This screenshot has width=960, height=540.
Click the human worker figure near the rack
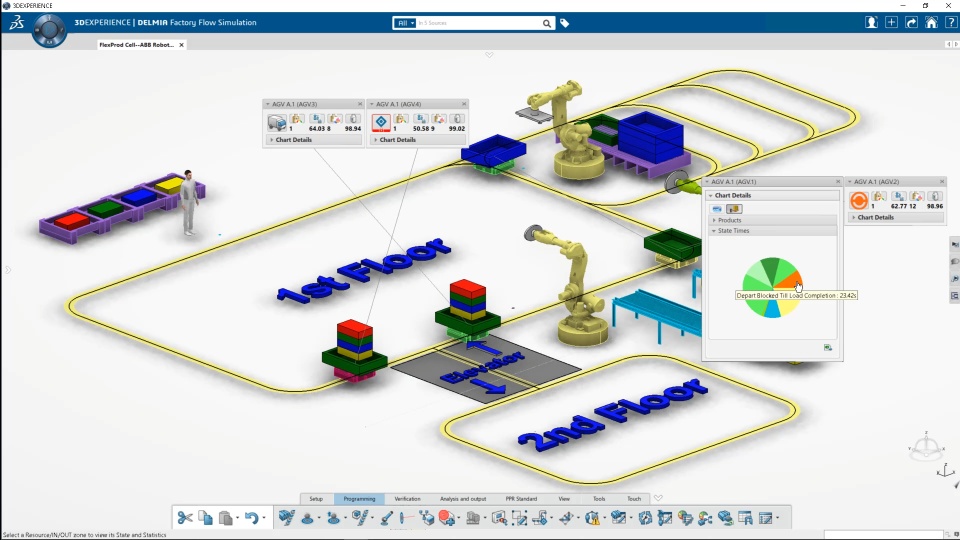(189, 203)
